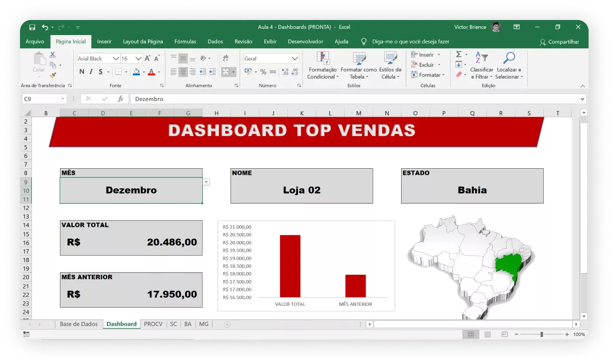The width and height of the screenshot is (613, 364).
Task: Click Formatar cells button
Action: coord(427,75)
